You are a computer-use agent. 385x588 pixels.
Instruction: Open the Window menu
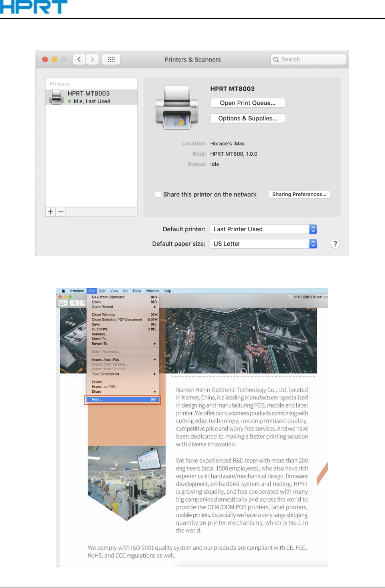point(152,291)
